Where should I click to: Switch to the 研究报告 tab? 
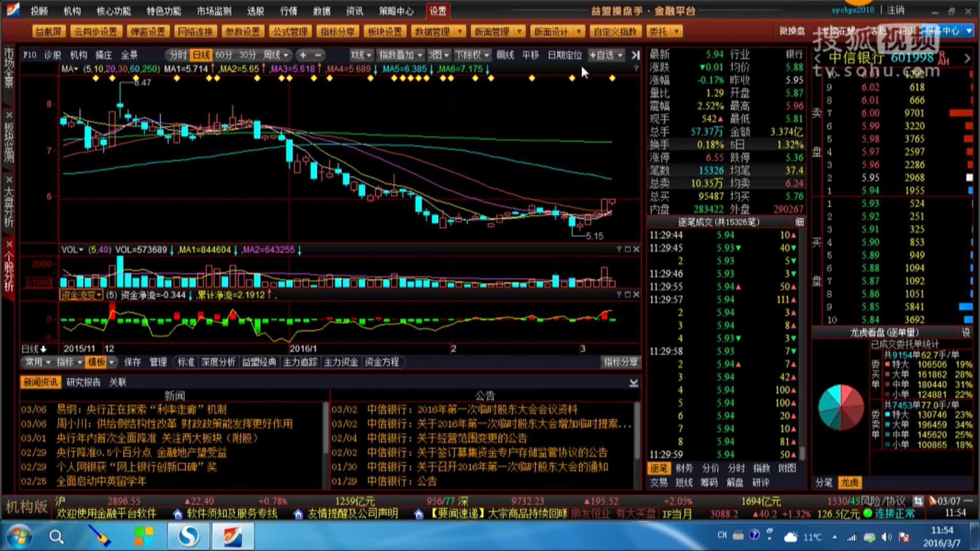(83, 382)
